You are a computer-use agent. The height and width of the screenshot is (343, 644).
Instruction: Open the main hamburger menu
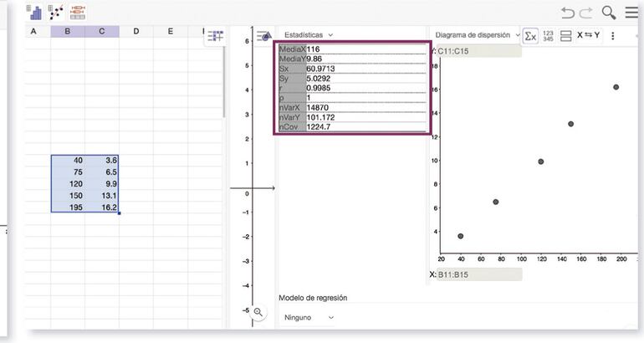(x=631, y=13)
